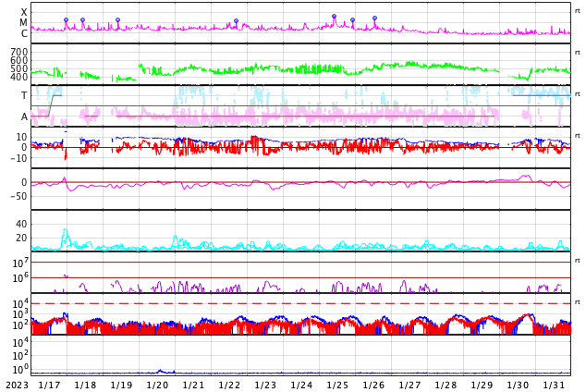Click the 1/30 date label
Screen dimensions: 586x392
click(518, 385)
